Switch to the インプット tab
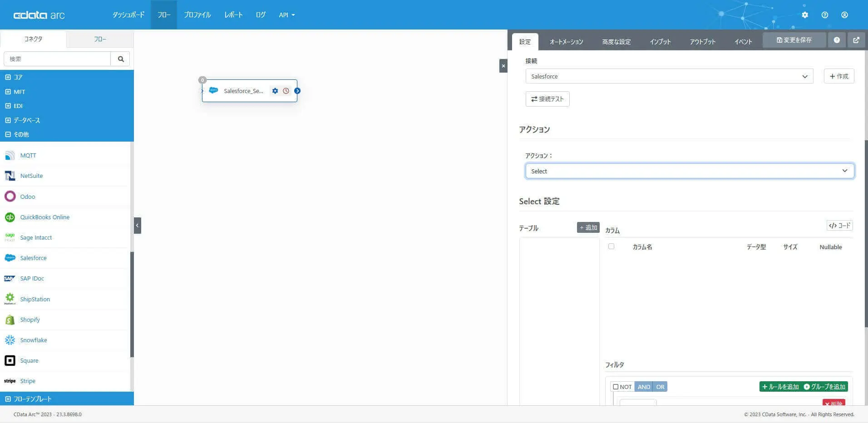 pos(660,42)
